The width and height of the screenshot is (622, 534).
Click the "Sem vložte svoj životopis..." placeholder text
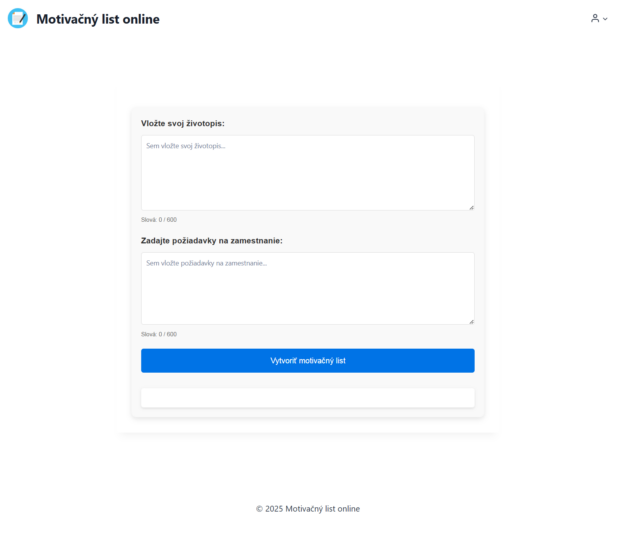[186, 146]
